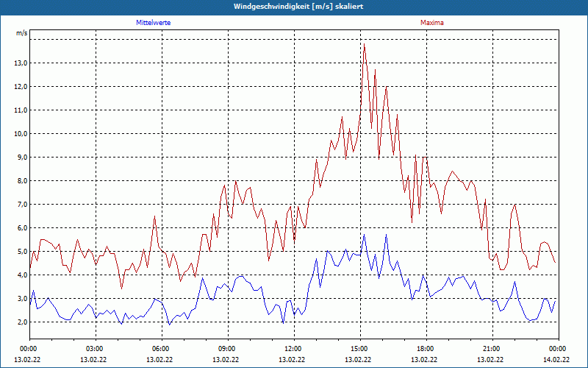Select the 13,0 y-axis value
This screenshot has width=588, height=368.
pyautogui.click(x=21, y=63)
